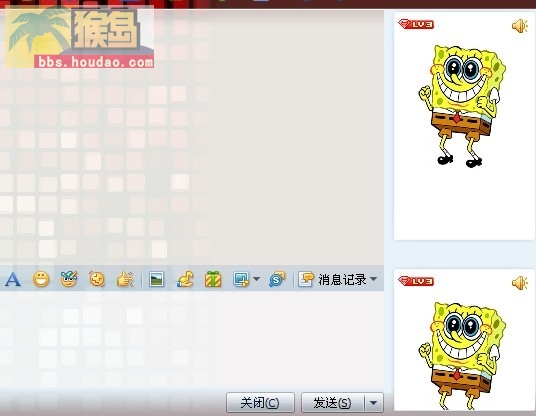Click the pointing hand icon in toolbar

(x=125, y=279)
